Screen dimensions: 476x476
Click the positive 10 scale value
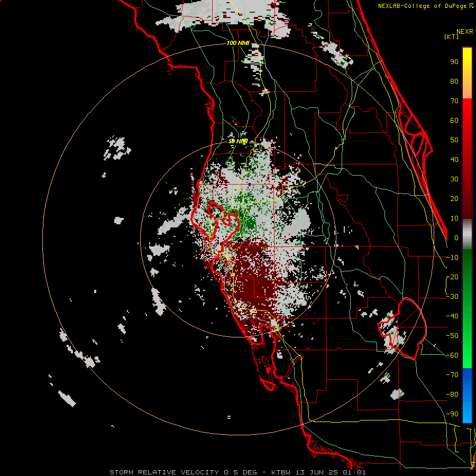point(454,218)
